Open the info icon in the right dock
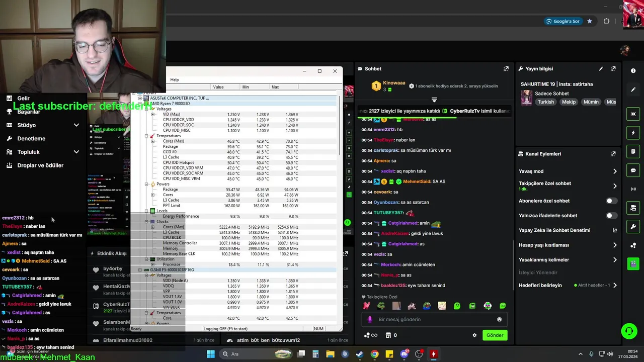The width and height of the screenshot is (644, 362). point(633,71)
